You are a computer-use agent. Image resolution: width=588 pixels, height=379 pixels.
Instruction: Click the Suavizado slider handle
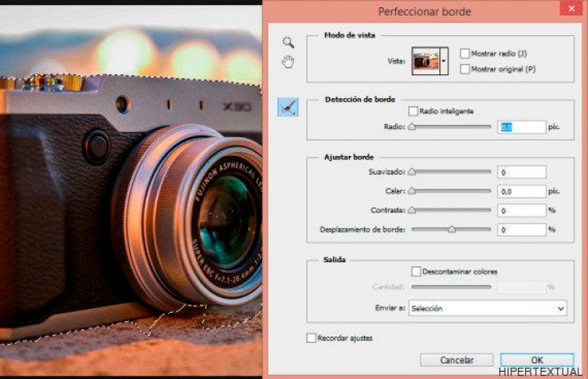point(412,172)
